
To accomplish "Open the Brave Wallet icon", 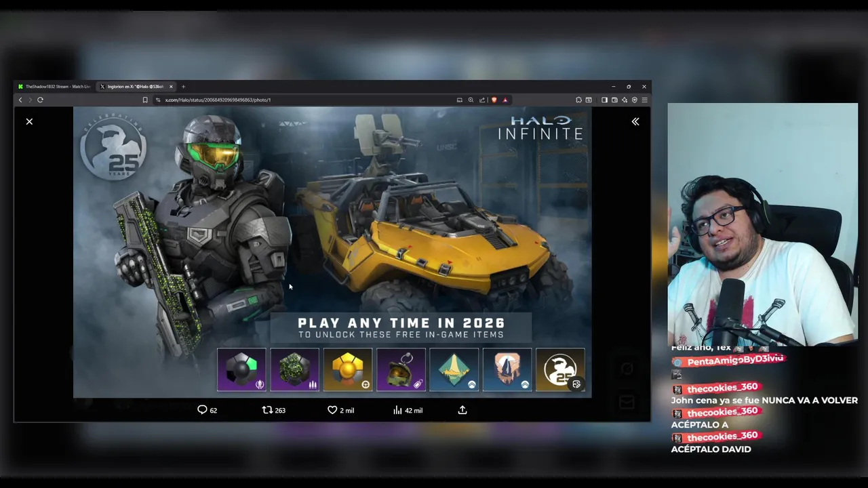I will (614, 100).
